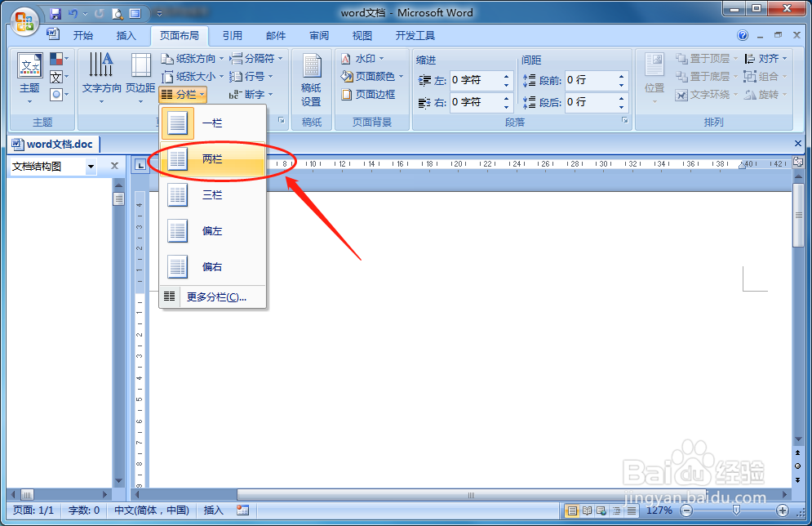
Task: Decrease spacing after (段后) with spinner
Action: click(x=621, y=107)
